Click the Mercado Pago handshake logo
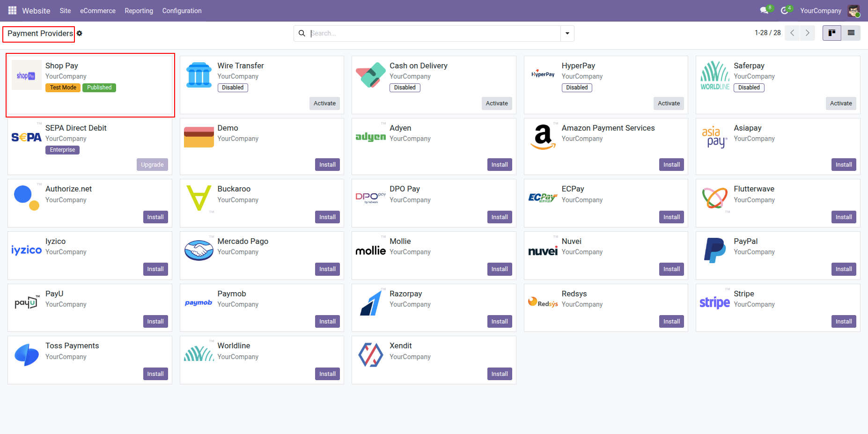Image resolution: width=868 pixels, height=434 pixels. point(199,250)
